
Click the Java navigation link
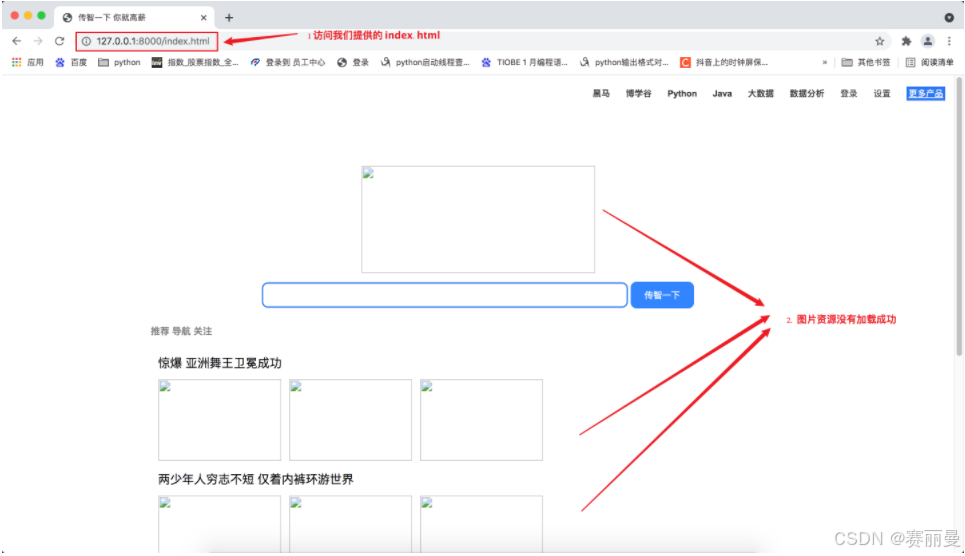tap(722, 94)
